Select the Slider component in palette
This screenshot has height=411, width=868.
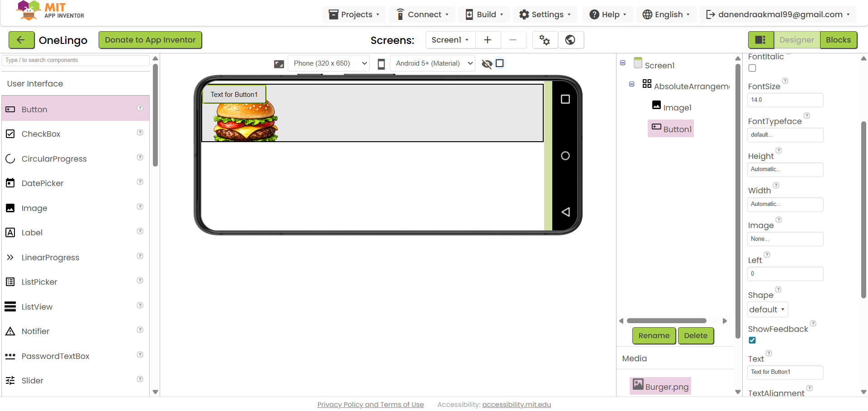pyautogui.click(x=33, y=381)
